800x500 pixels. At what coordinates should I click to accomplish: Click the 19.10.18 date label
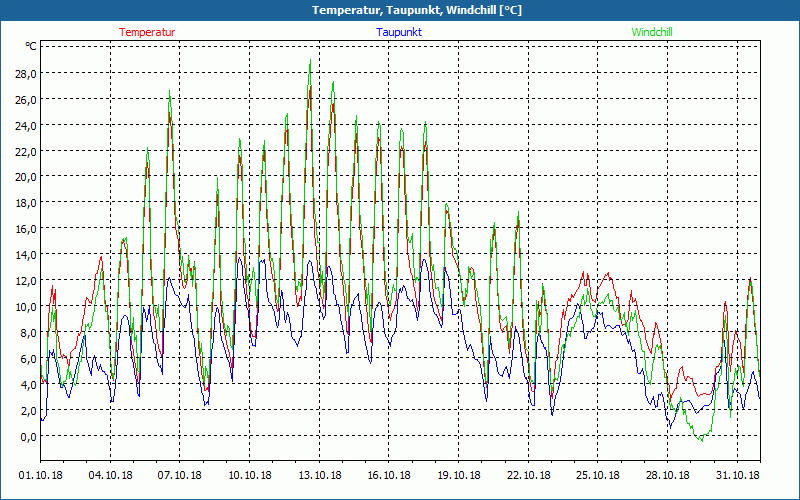tap(459, 475)
